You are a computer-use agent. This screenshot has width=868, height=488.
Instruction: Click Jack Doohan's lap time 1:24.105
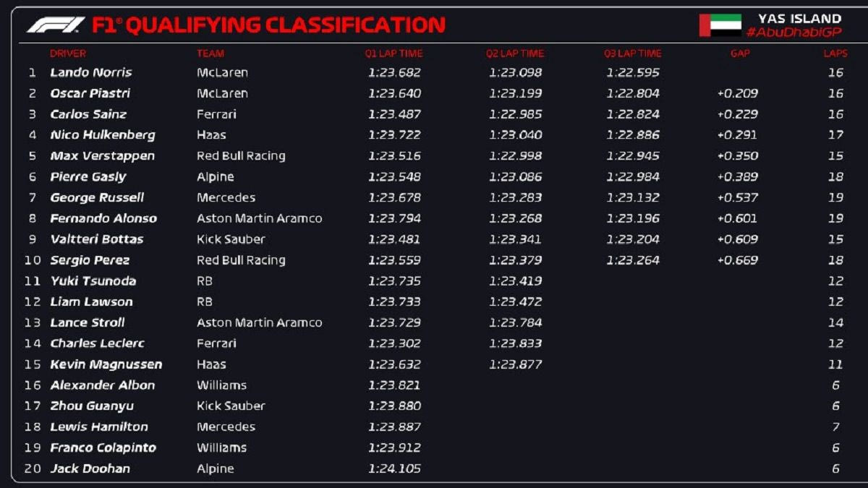tap(394, 468)
